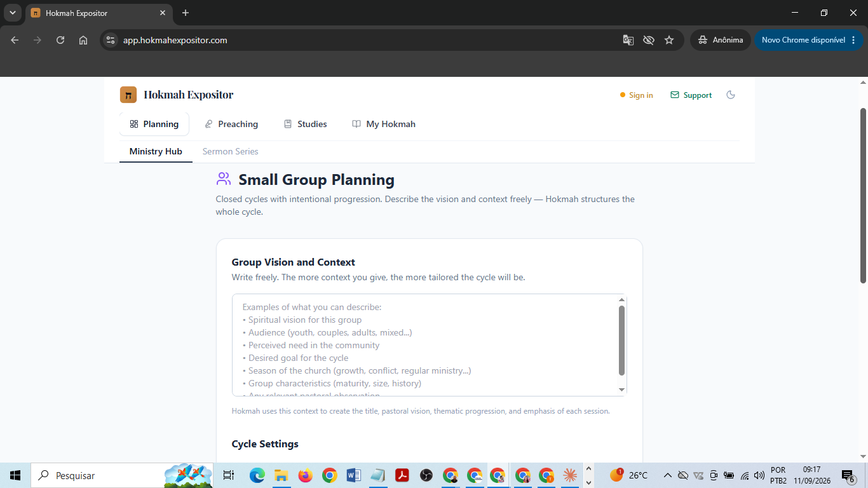Viewport: 868px width, 488px height.
Task: Click the page vertical scrollbar thumb
Action: tap(863, 196)
